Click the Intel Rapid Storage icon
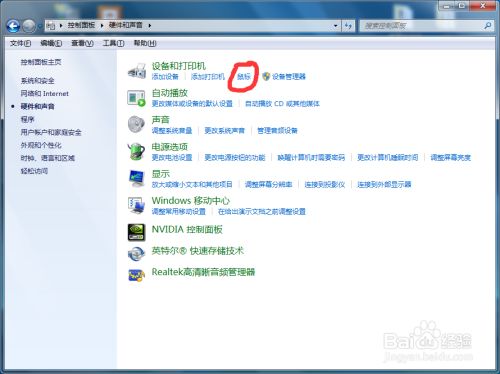 coord(136,254)
